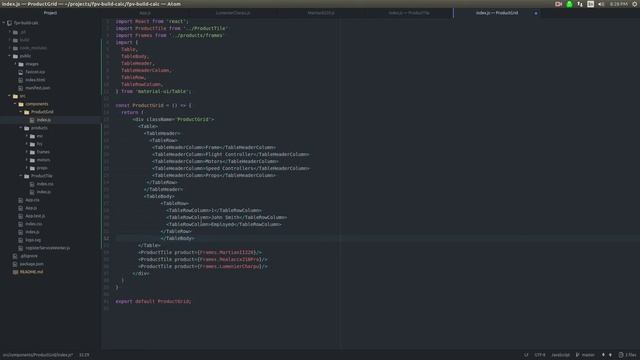Click the file icon beside manifest.json
The width and height of the screenshot is (640, 360).
pos(20,88)
